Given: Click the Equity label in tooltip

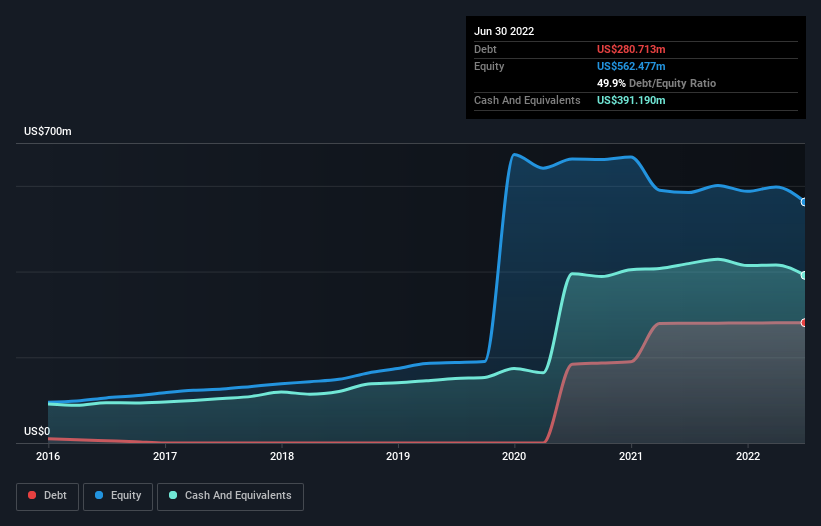Looking at the screenshot, I should [489, 66].
